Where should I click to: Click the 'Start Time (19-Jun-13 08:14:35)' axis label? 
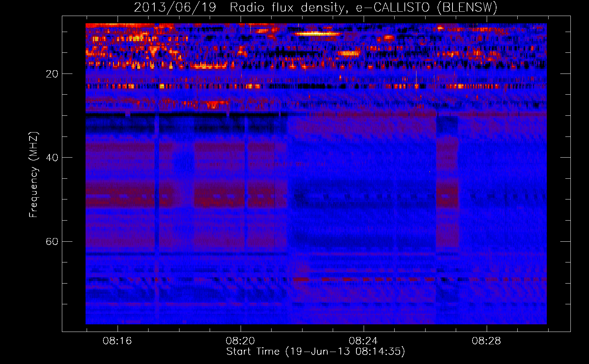tap(316, 352)
